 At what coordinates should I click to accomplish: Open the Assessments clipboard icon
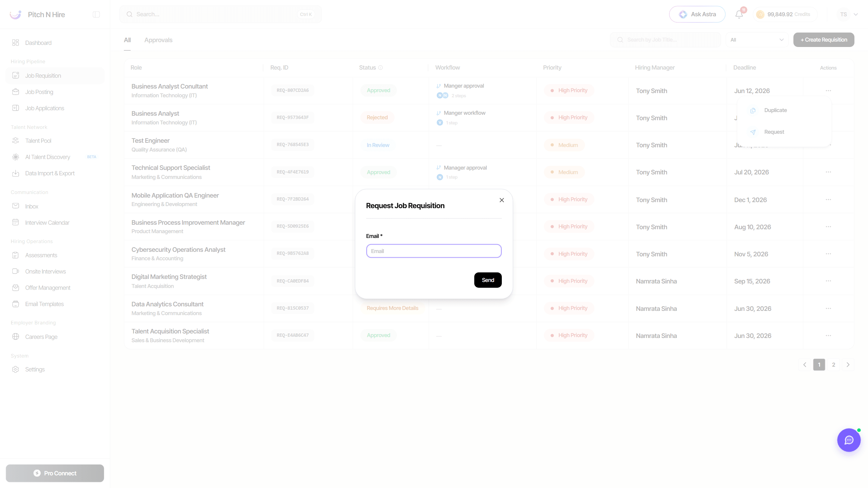click(15, 255)
